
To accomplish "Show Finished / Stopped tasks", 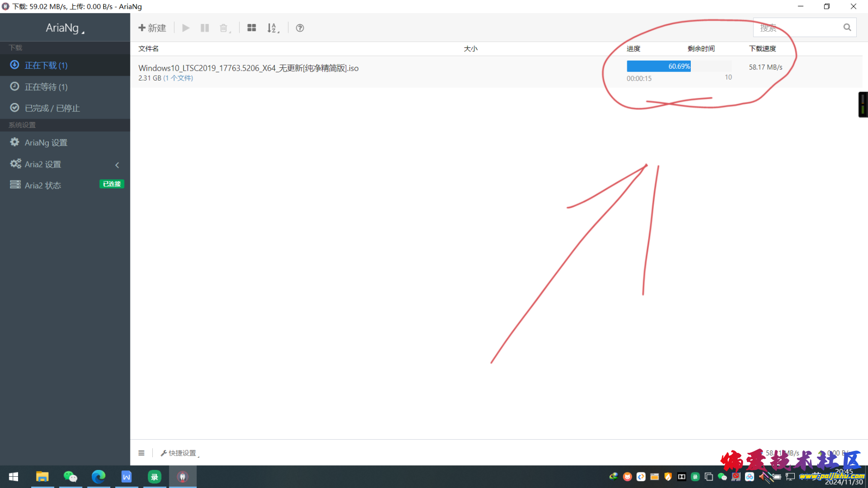I will 52,108.
